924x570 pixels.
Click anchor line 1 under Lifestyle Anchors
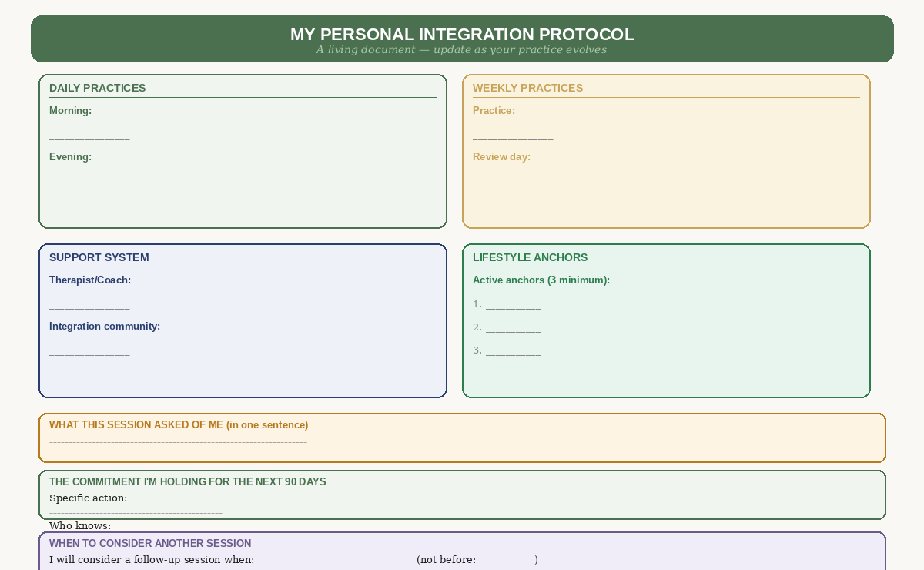(512, 305)
